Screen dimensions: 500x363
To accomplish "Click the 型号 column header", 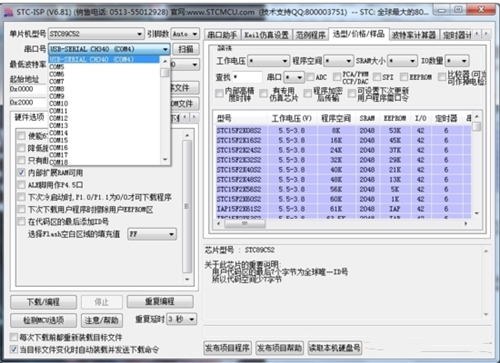I will pyautogui.click(x=241, y=118).
